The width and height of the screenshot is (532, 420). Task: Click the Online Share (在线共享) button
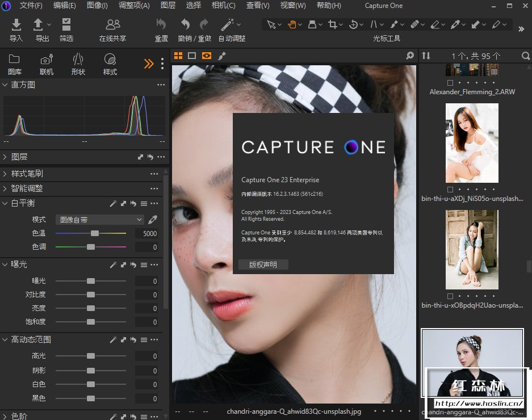[112, 24]
